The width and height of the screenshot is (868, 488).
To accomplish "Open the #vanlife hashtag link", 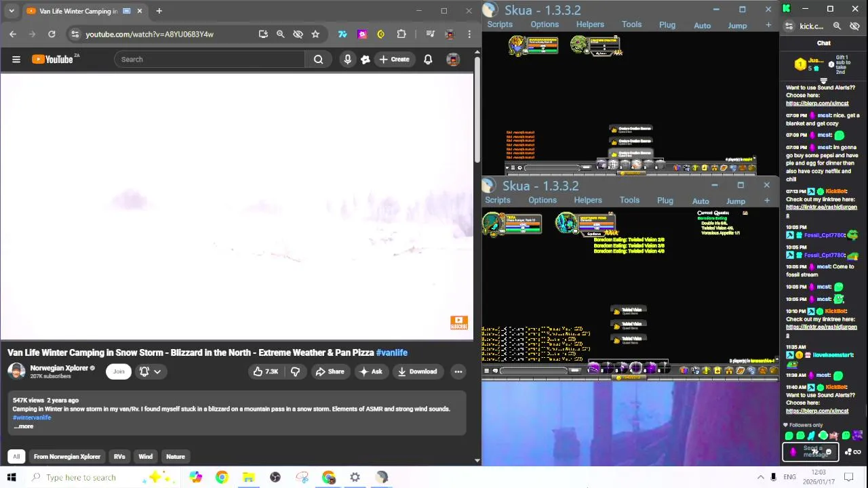I will [392, 352].
